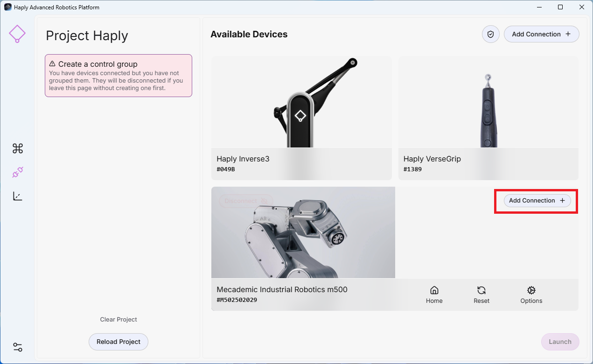The width and height of the screenshot is (593, 364).
Task: Click Mecademic Industrial Robotics m500 label
Action: [x=282, y=289]
